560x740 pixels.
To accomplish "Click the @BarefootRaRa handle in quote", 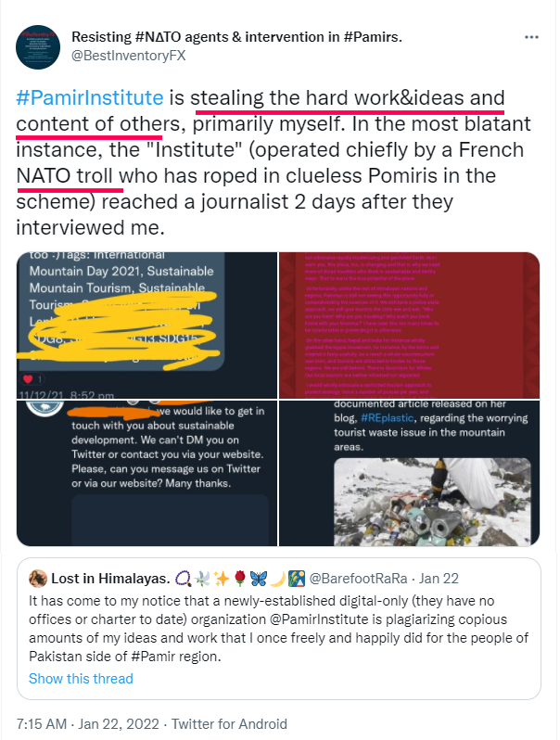I will pyautogui.click(x=358, y=579).
